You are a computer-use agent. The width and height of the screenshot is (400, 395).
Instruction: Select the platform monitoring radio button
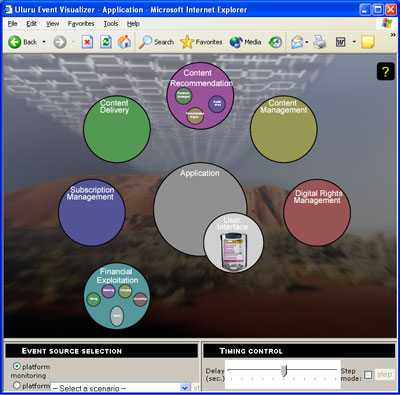(x=16, y=366)
